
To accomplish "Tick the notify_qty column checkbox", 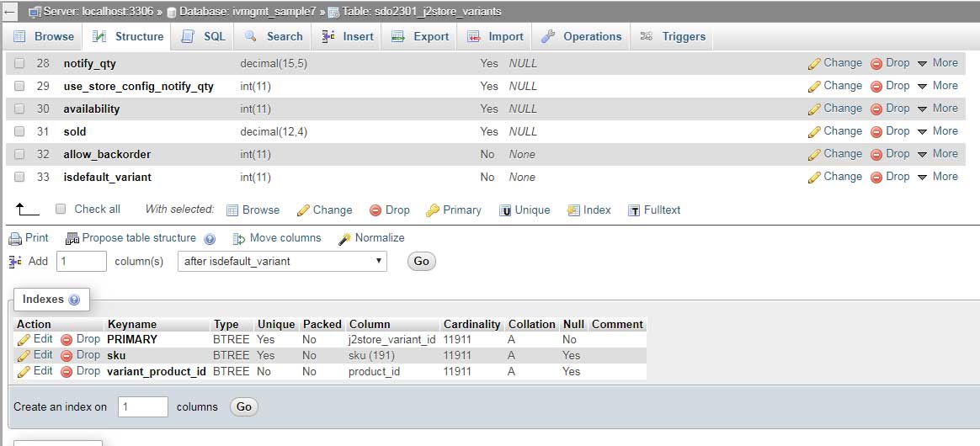I will [x=19, y=63].
